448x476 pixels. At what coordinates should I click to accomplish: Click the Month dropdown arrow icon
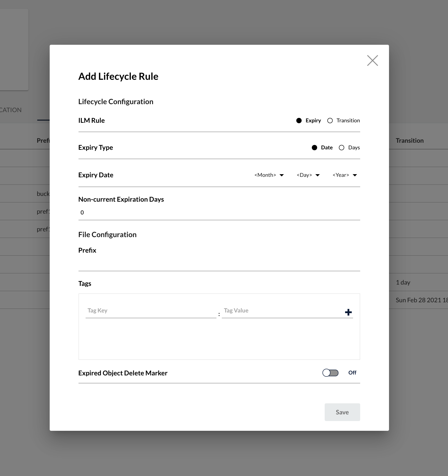tap(281, 175)
